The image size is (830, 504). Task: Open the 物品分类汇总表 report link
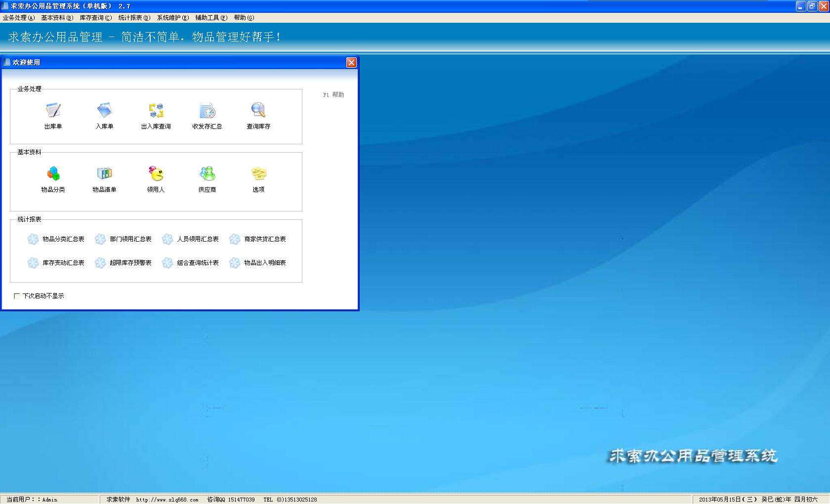63,239
